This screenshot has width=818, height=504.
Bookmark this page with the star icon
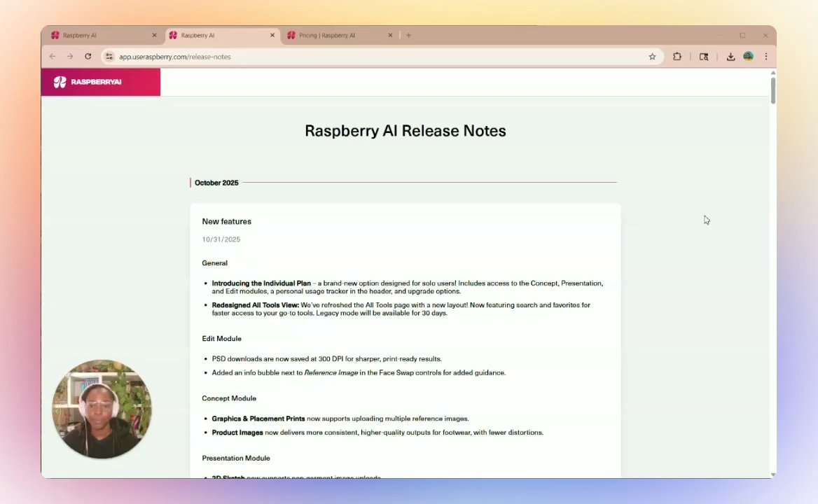click(x=652, y=56)
